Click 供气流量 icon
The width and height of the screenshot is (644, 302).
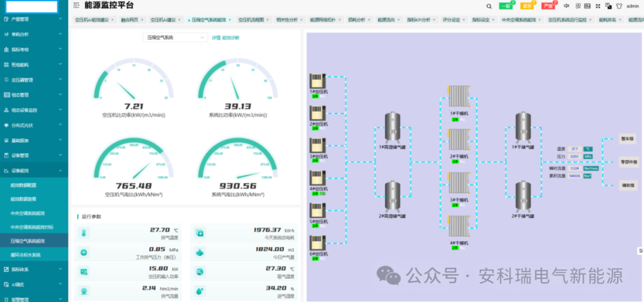click(83, 291)
